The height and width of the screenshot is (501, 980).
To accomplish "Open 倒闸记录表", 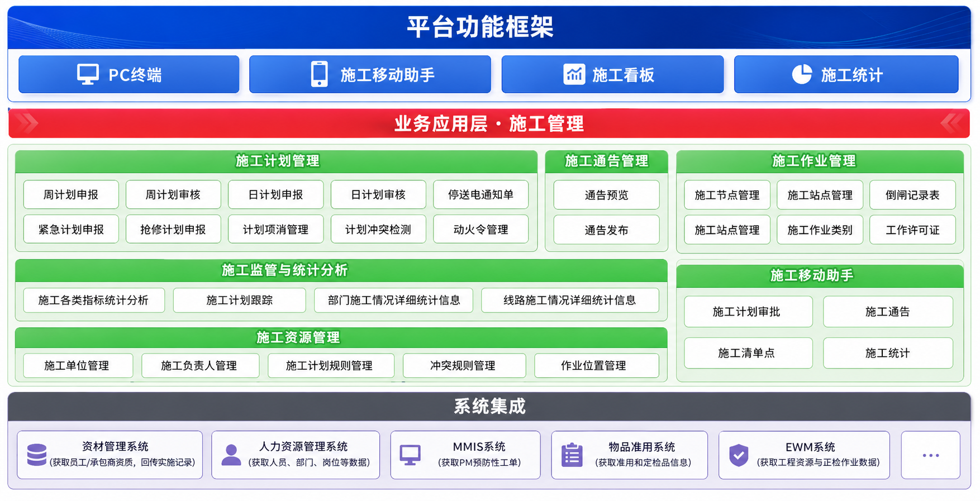I will (x=912, y=195).
